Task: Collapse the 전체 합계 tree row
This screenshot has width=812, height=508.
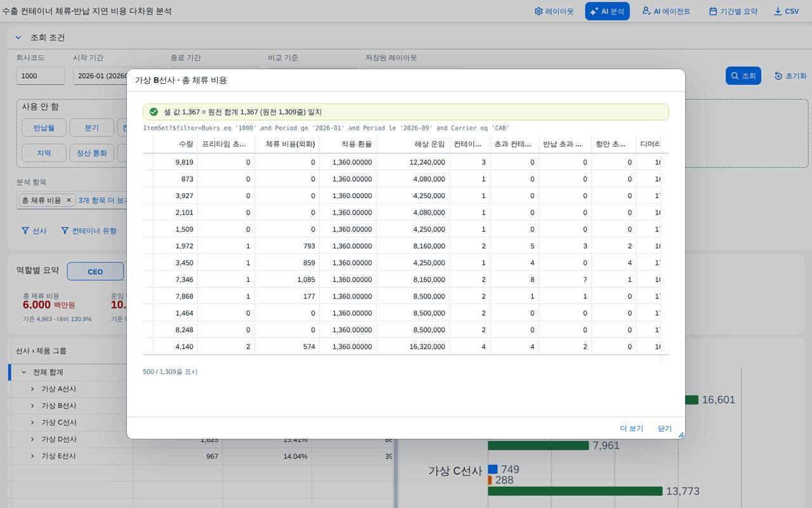Action: pos(24,372)
